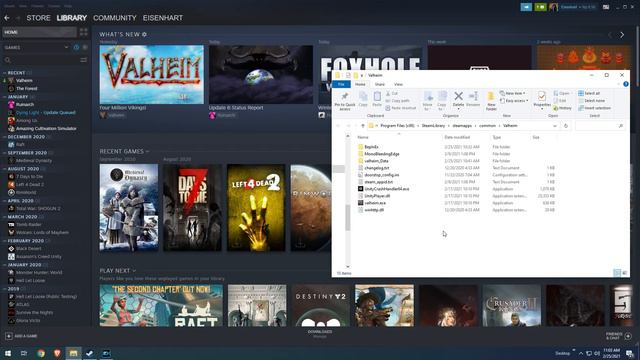This screenshot has height=360, width=640.
Task: Switch to the View tab in Explorer
Action: point(398,84)
